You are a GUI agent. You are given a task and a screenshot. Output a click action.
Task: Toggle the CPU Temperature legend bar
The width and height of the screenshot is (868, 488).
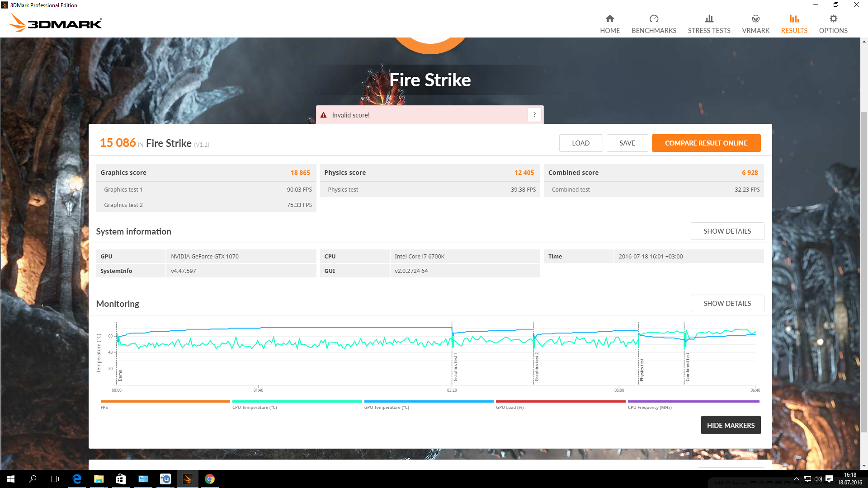coord(297,401)
